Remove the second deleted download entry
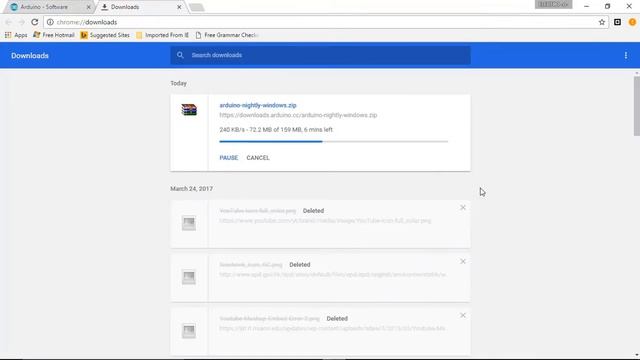 coord(463,261)
